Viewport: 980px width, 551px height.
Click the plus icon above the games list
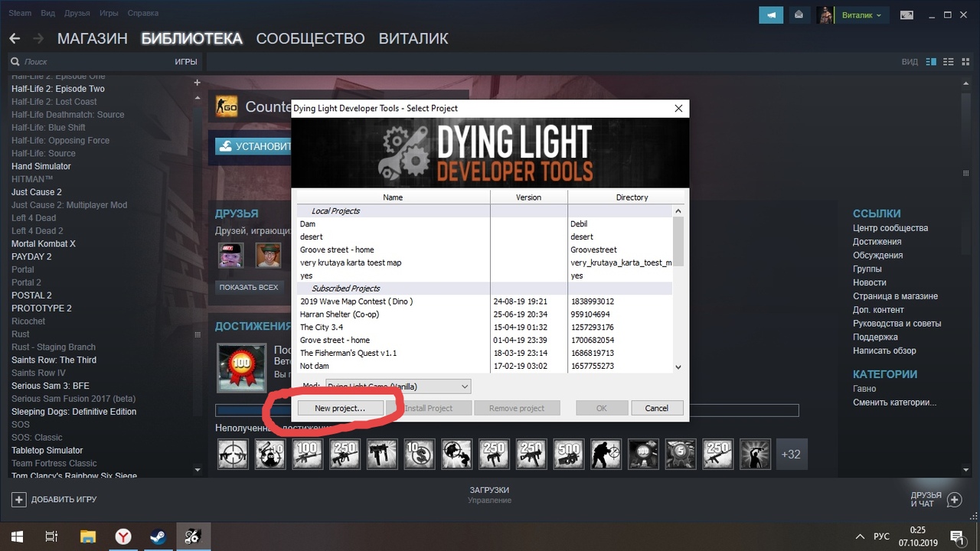197,83
